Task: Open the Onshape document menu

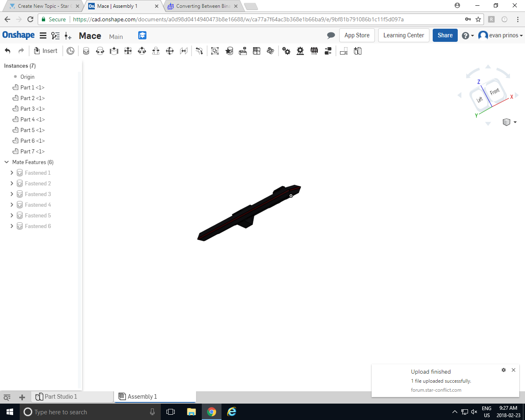Action: coord(43,35)
